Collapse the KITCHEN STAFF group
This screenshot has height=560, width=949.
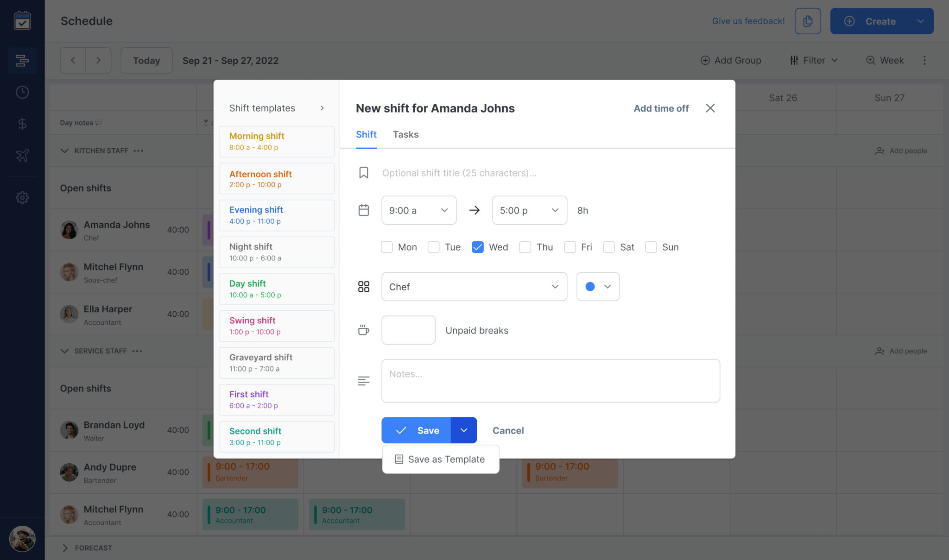64,151
